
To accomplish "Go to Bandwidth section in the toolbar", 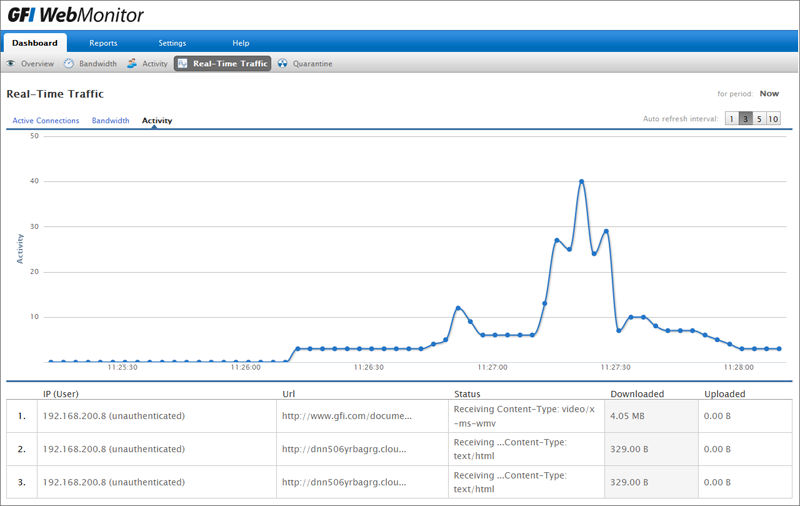I will click(98, 64).
